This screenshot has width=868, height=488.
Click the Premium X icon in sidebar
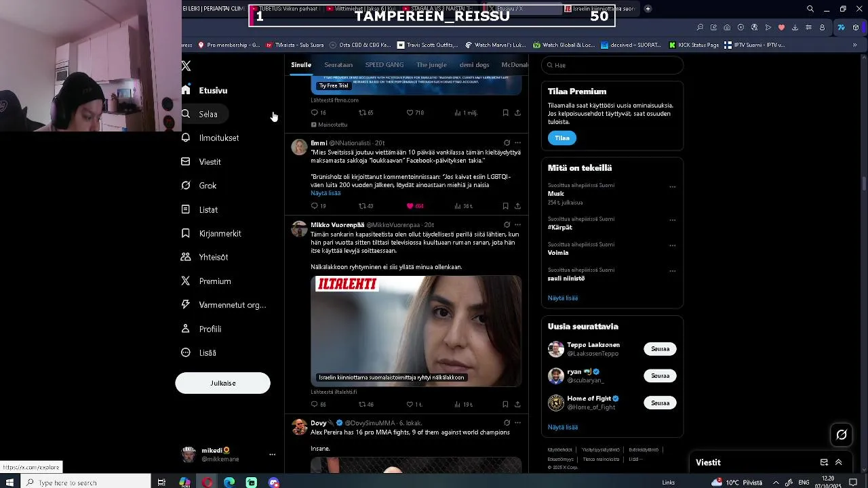point(186,281)
